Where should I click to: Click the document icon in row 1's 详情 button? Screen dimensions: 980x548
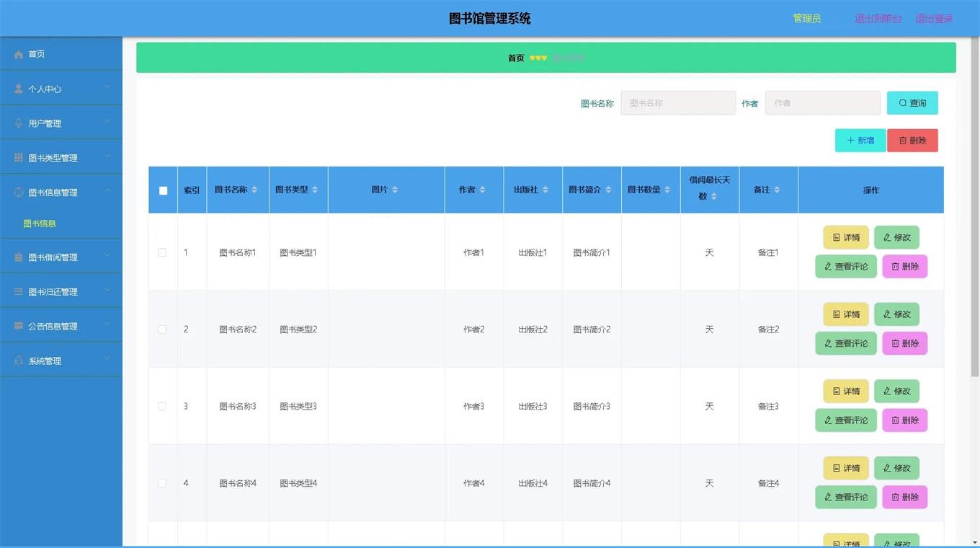(x=836, y=237)
